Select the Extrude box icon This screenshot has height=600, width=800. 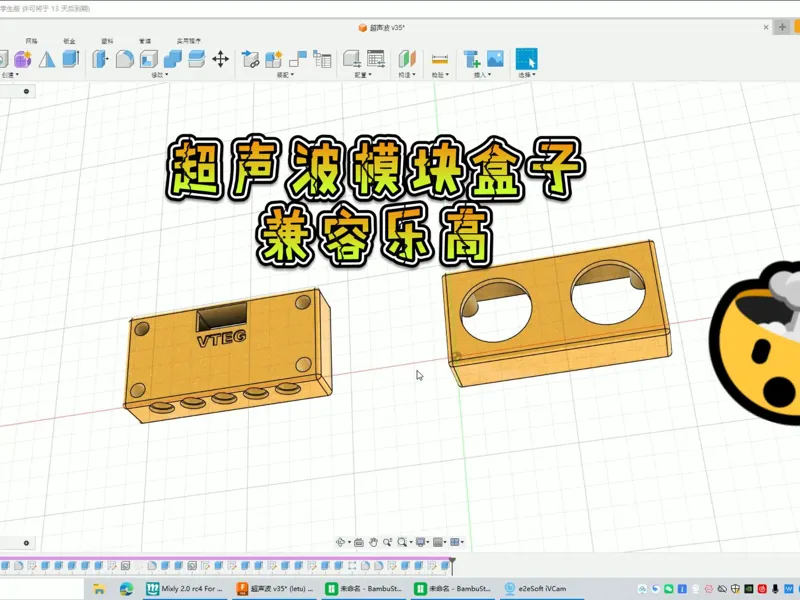coord(71,59)
